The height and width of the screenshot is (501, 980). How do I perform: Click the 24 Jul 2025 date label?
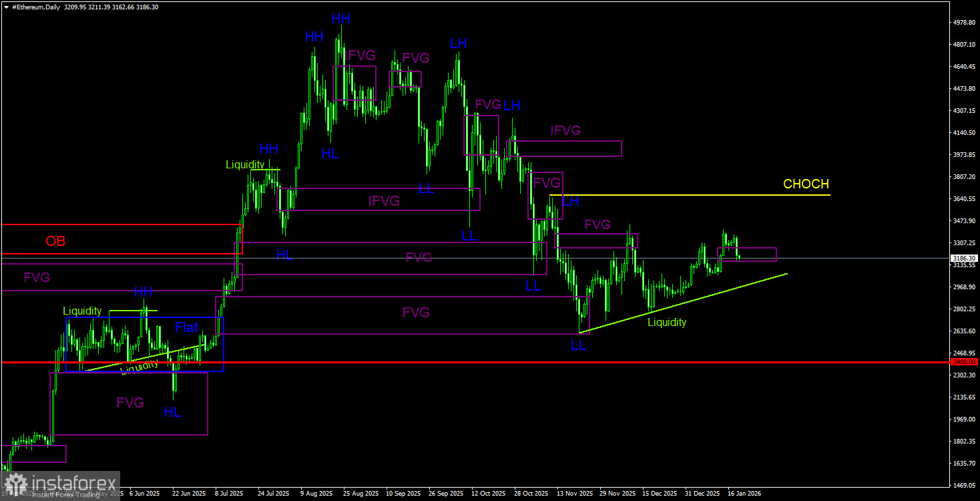tap(274, 494)
